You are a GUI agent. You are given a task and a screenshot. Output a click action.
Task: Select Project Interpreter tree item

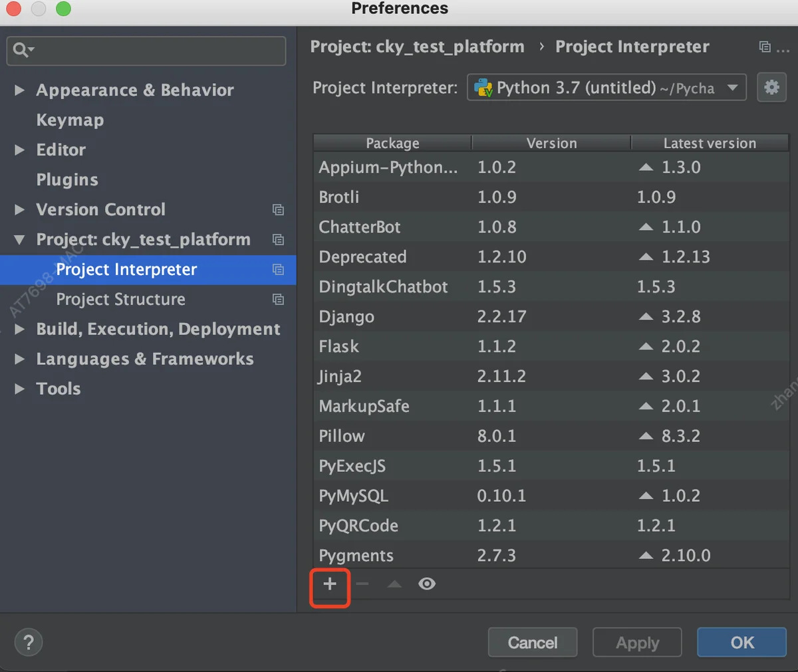point(148,270)
